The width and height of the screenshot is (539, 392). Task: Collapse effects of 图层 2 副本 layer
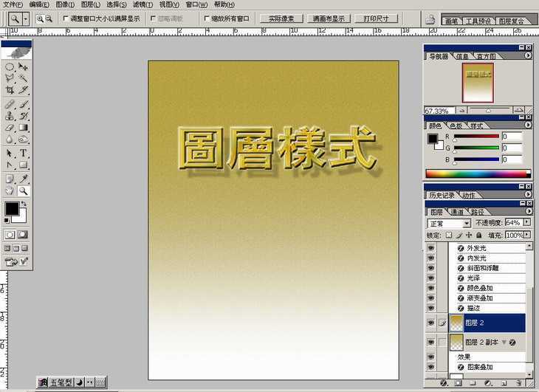pos(504,343)
